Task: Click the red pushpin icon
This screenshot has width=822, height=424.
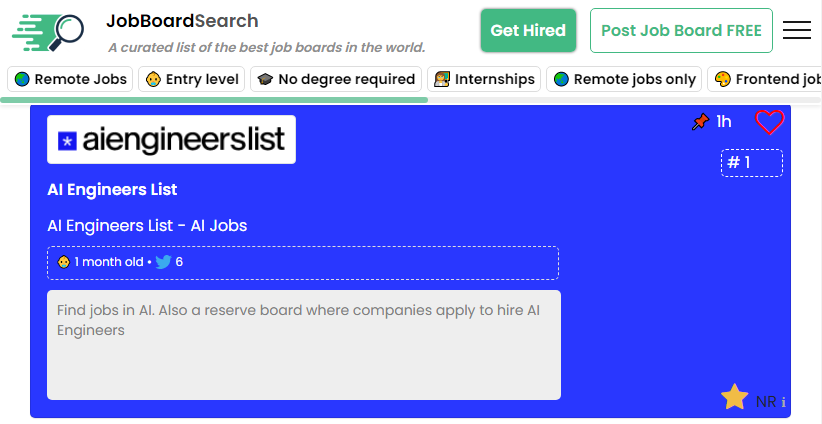Action: pyautogui.click(x=700, y=122)
